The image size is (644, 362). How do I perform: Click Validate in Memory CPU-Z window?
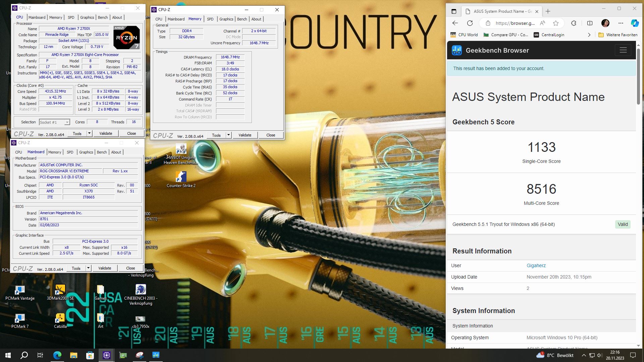(245, 135)
